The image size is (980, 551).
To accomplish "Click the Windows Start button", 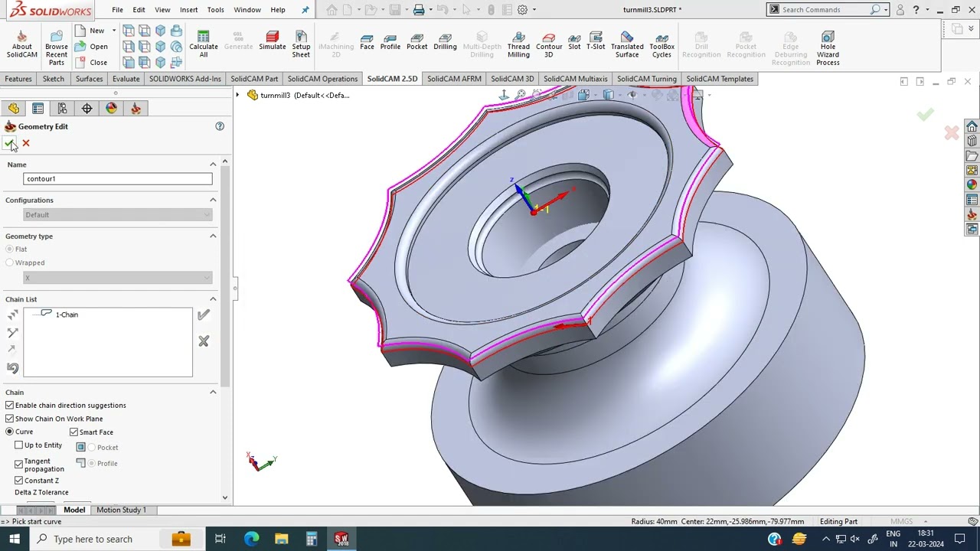I will pos(15,539).
